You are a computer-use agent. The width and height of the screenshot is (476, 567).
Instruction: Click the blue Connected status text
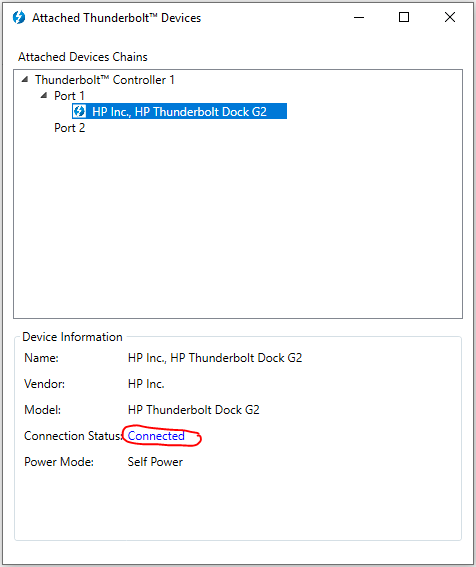(156, 436)
